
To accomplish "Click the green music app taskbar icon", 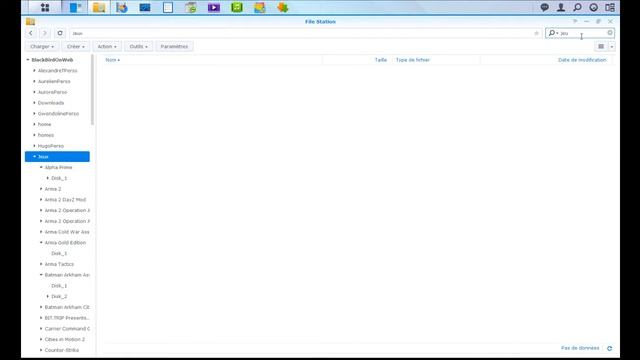I will click(237, 7).
